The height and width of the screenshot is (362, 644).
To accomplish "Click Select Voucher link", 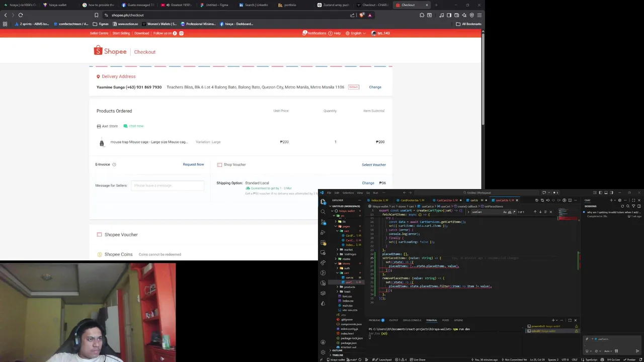I will [374, 165].
